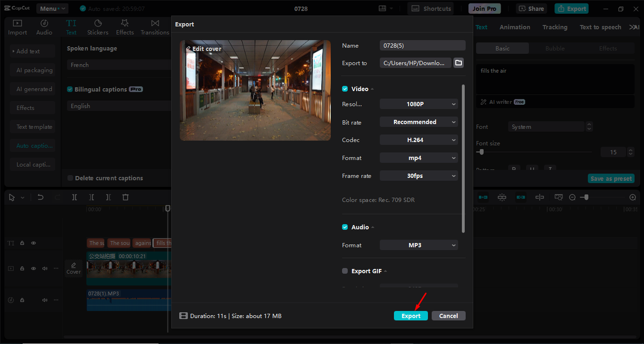
Task: Click Edit cover on the preview
Action: tap(204, 49)
